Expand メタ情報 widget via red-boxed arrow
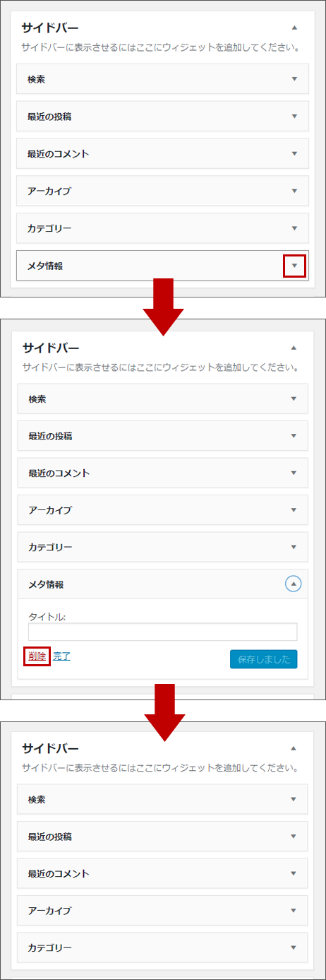This screenshot has height=980, width=326. coord(294,266)
